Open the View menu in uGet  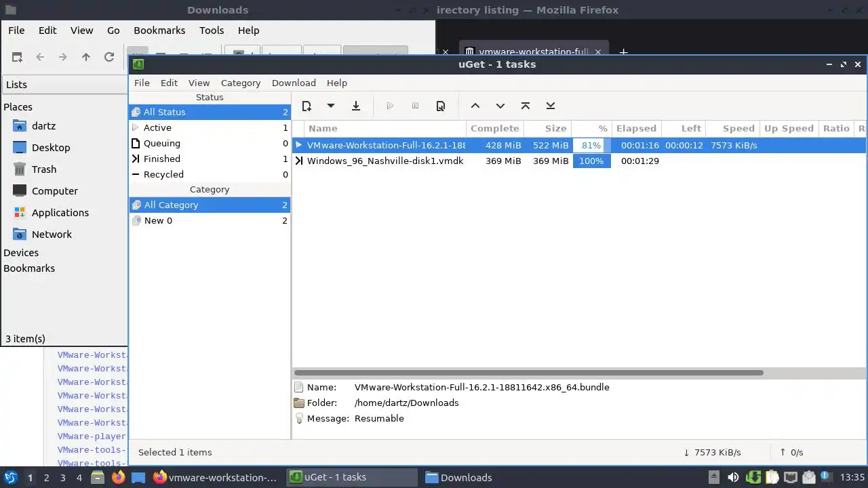[x=199, y=83]
